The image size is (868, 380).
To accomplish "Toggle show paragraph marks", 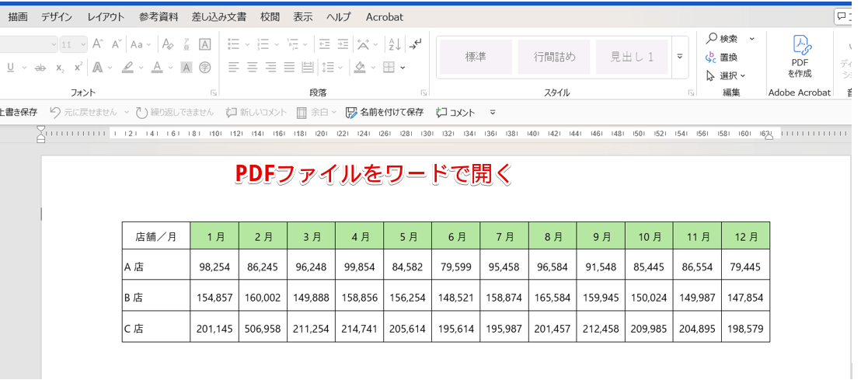I will (x=415, y=44).
